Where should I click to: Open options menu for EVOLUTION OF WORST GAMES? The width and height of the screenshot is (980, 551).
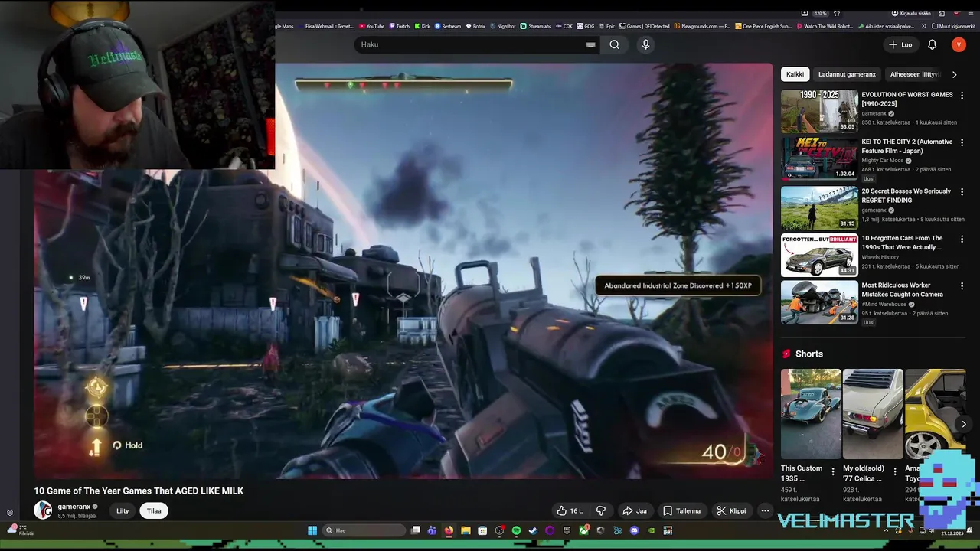tap(962, 96)
